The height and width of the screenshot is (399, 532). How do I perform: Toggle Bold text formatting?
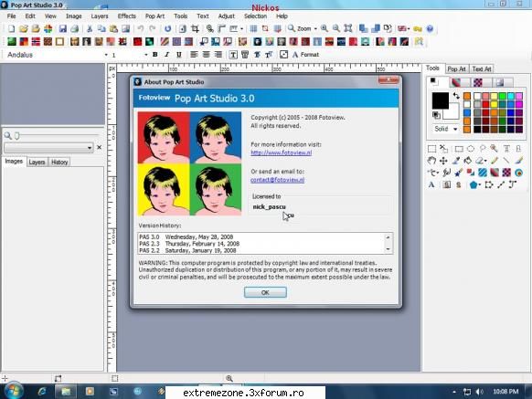click(155, 55)
